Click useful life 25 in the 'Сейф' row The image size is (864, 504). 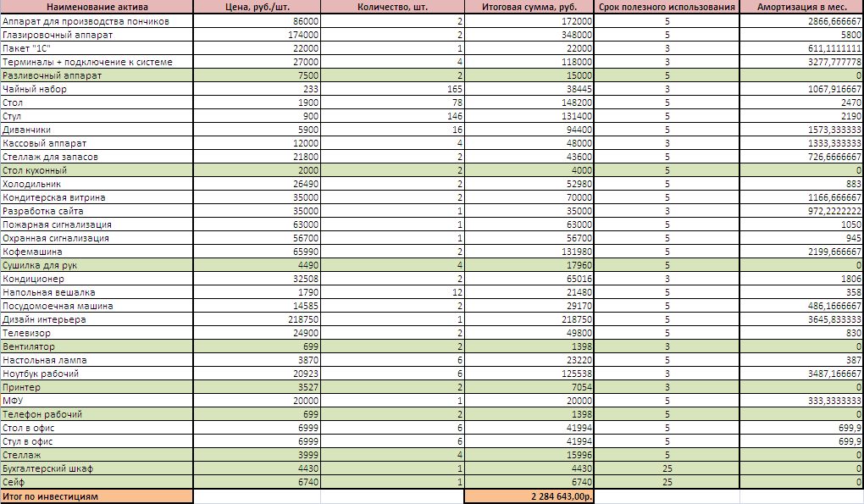tap(667, 482)
